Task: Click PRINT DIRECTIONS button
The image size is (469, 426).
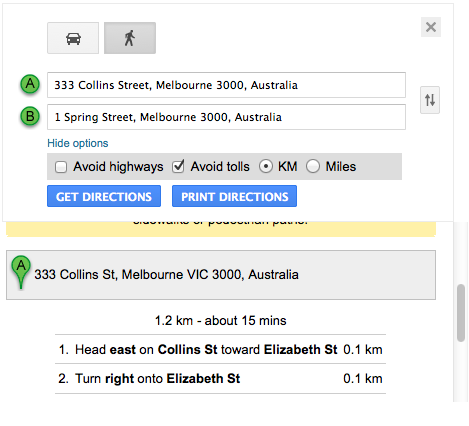Action: pyautogui.click(x=234, y=196)
